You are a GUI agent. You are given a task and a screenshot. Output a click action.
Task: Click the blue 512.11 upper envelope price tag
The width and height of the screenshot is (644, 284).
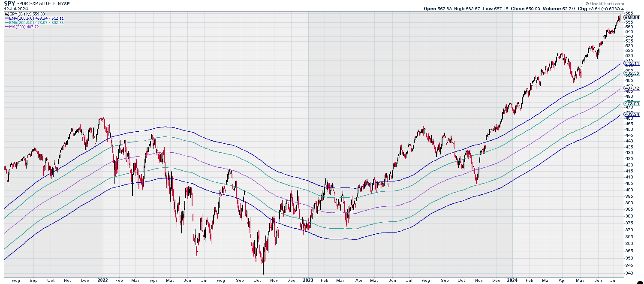click(x=632, y=63)
